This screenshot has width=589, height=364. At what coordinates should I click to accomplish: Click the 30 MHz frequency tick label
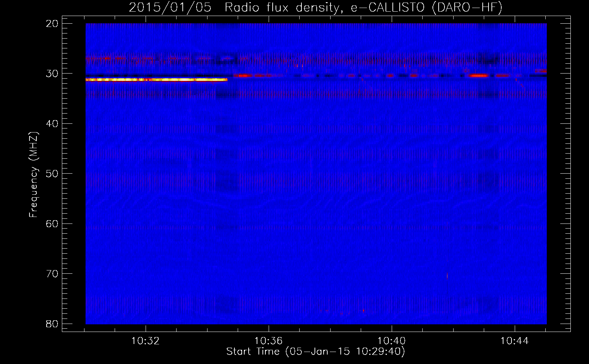pos(52,74)
